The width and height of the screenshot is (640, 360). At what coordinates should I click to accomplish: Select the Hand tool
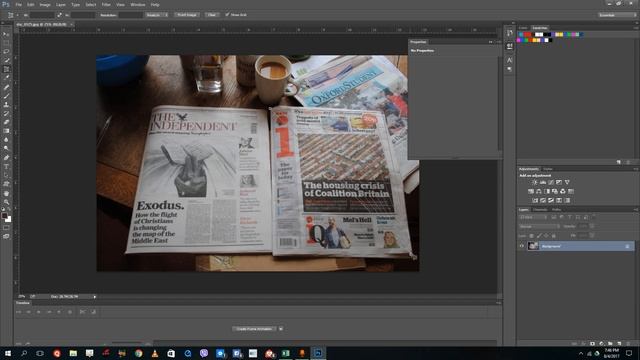tap(6, 193)
